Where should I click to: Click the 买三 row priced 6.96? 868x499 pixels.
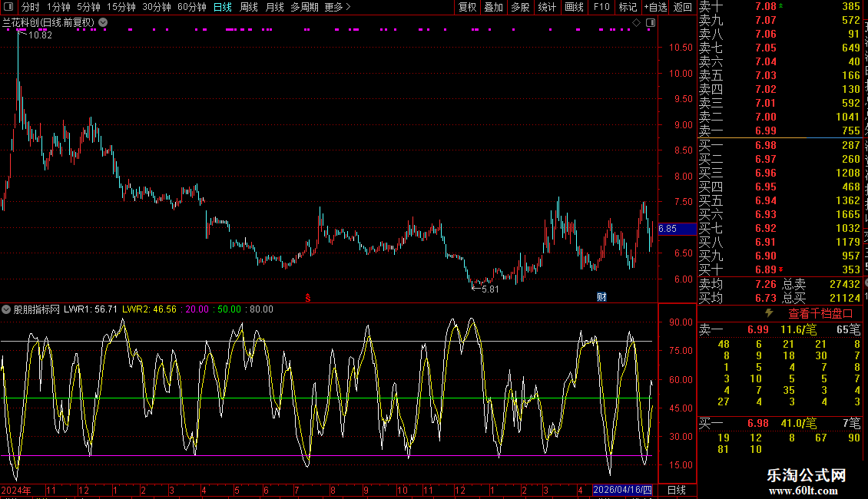pos(780,173)
